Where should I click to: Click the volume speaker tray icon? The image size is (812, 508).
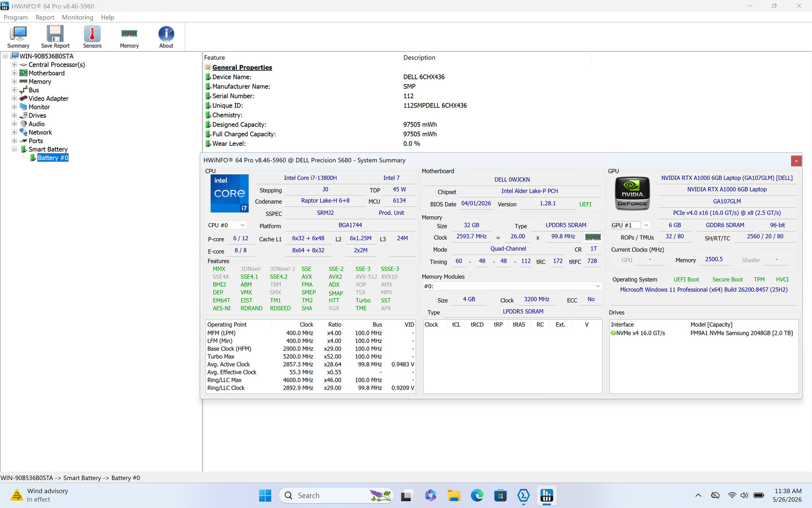(745, 495)
